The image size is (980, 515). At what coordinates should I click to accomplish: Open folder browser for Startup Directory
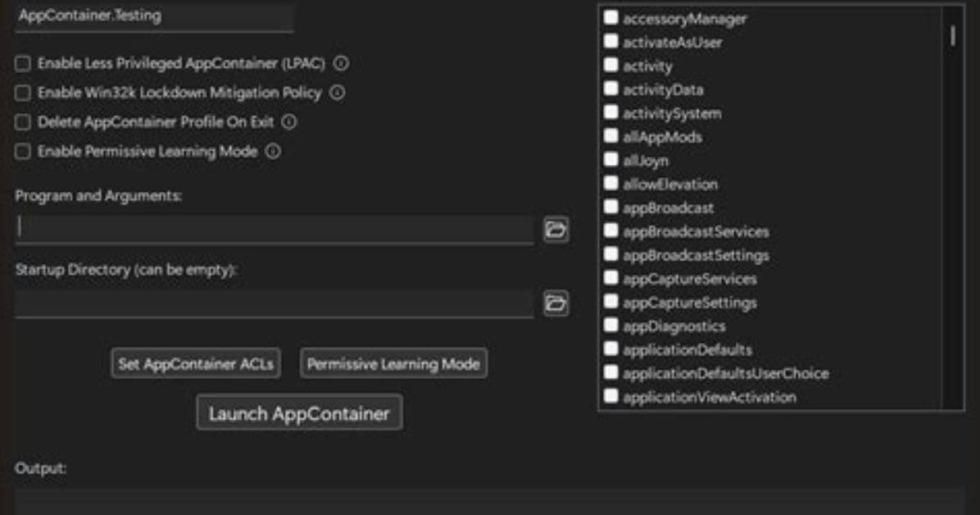tap(556, 303)
